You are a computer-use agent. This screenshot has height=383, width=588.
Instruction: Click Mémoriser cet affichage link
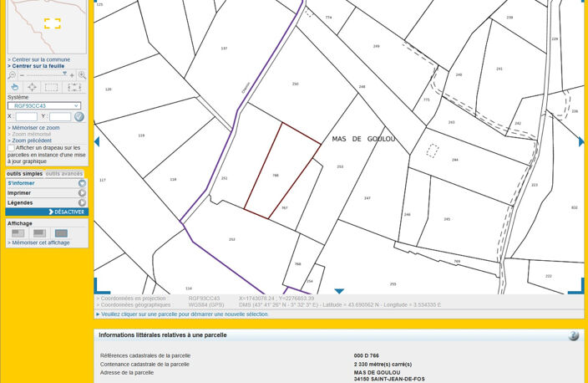point(38,243)
